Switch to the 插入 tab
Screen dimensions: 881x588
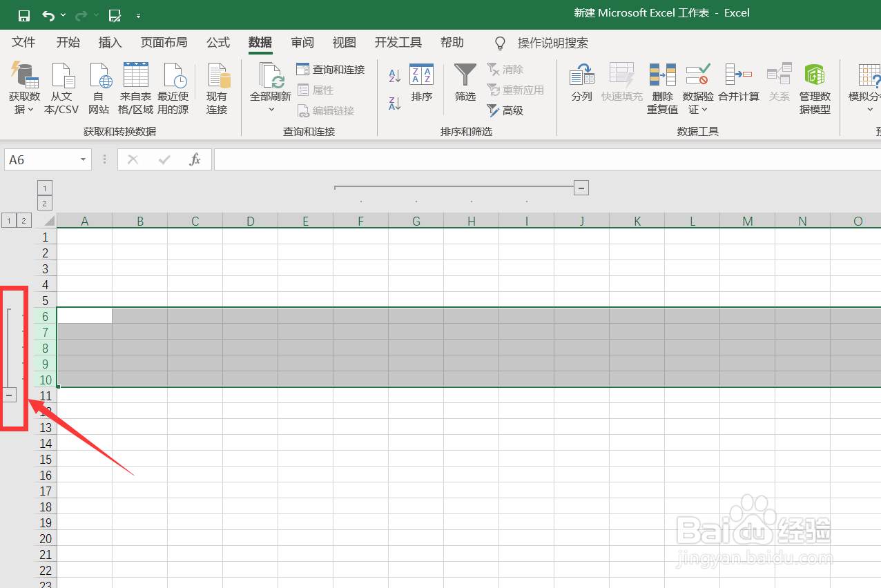(x=110, y=43)
